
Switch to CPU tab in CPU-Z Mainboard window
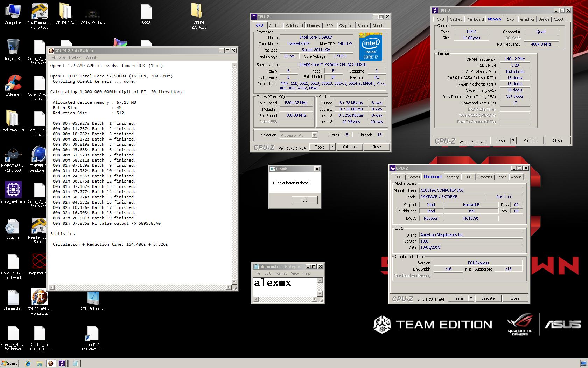click(x=398, y=177)
